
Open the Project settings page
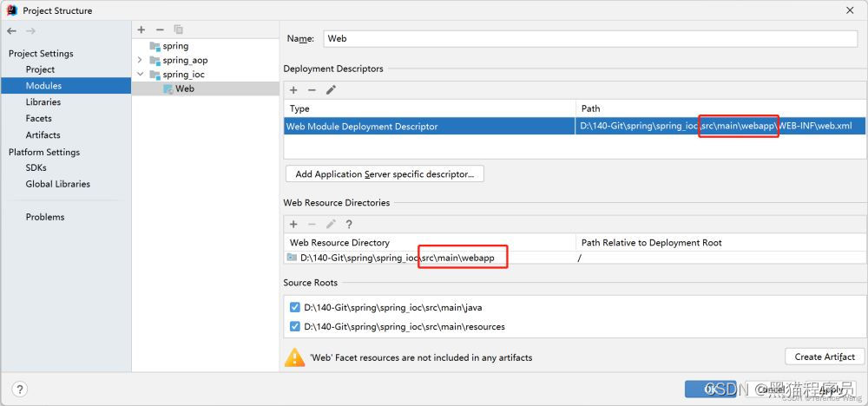pos(40,69)
